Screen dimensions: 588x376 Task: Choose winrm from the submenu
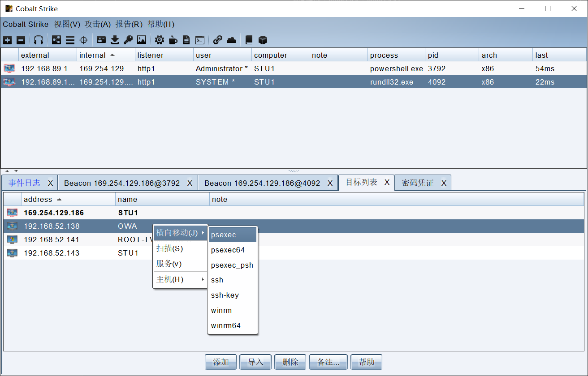click(x=233, y=310)
